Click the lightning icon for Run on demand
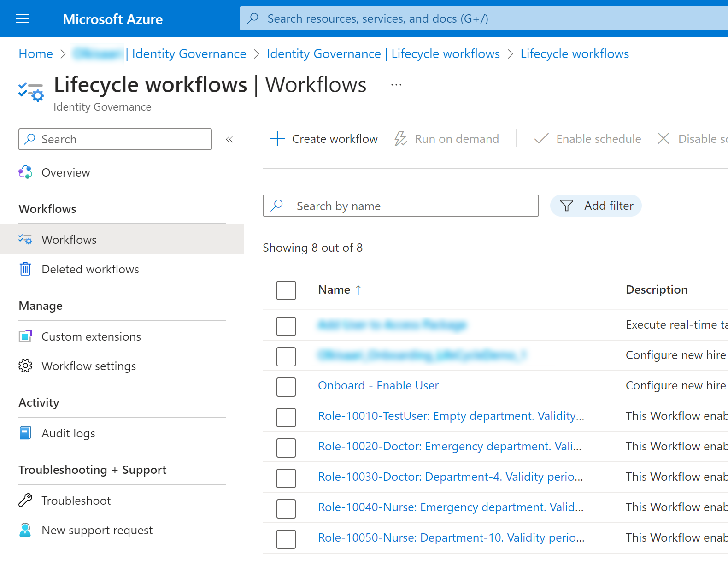The image size is (728, 572). click(400, 138)
